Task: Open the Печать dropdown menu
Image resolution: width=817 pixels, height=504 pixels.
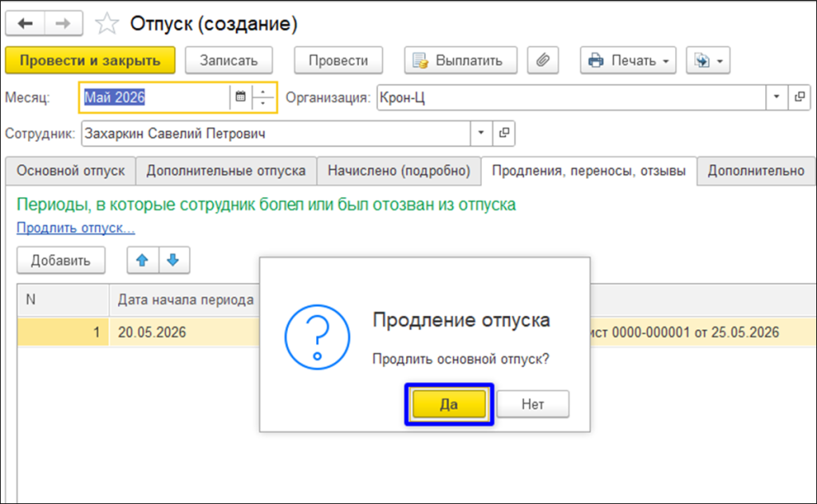Action: [628, 61]
